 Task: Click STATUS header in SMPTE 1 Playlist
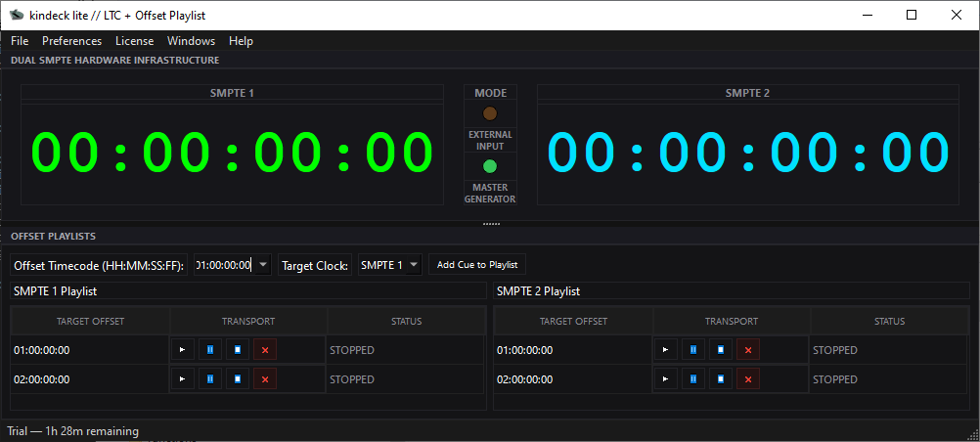point(406,322)
